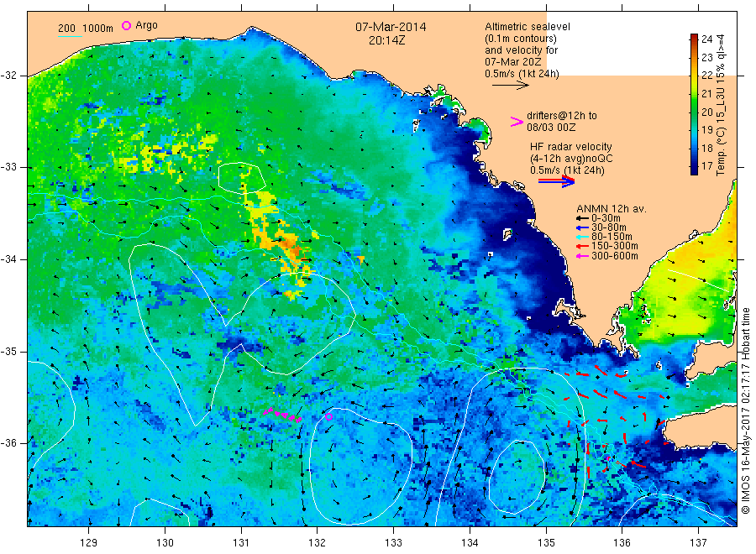The image size is (756, 554).
Task: Click the 'Temp. (°C)' colorbar title
Action: (721, 151)
